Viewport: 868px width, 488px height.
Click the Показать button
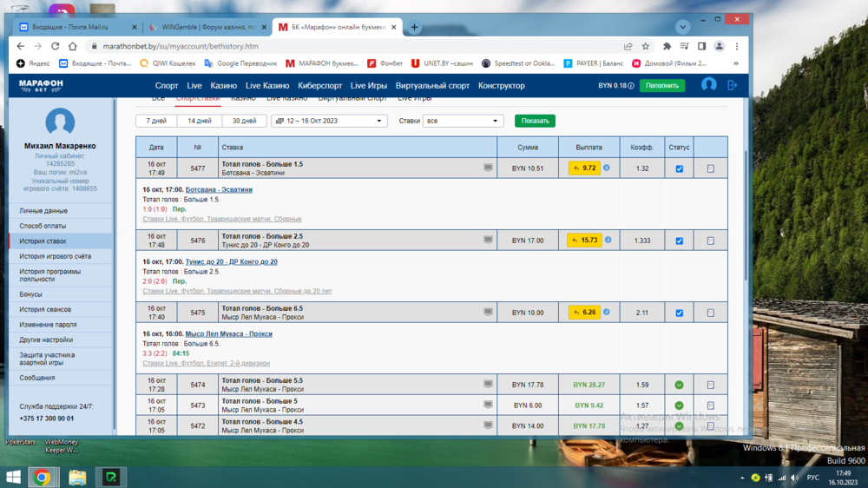pos(535,121)
